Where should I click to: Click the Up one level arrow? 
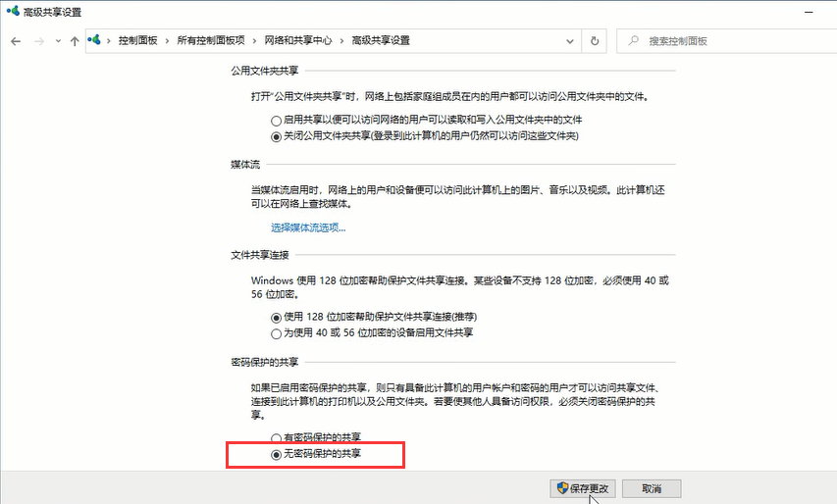[75, 41]
